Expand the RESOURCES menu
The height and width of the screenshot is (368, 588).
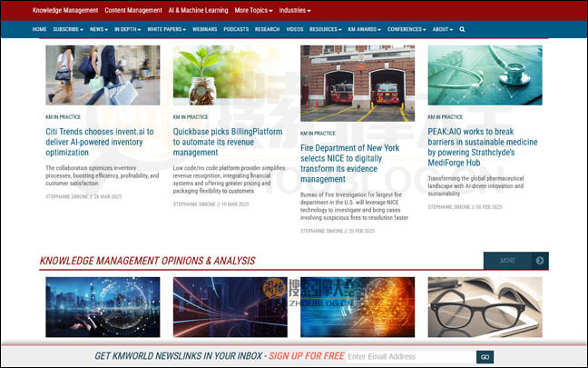tap(325, 29)
